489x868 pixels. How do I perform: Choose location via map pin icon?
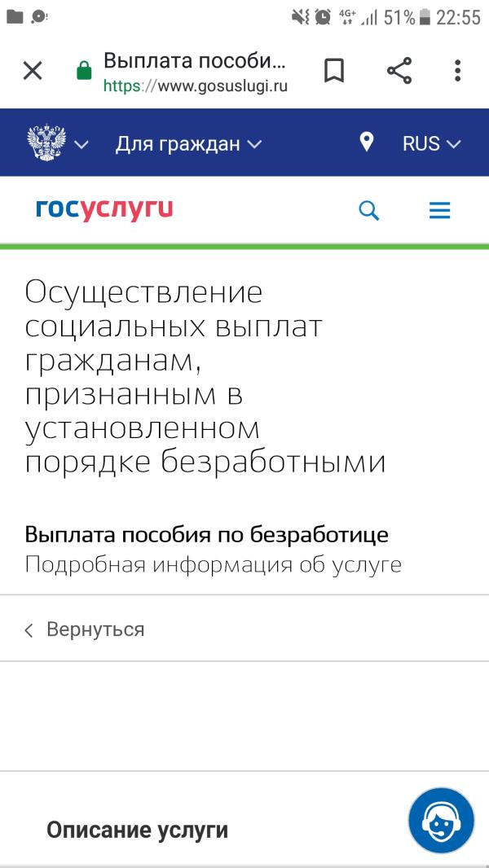point(367,142)
